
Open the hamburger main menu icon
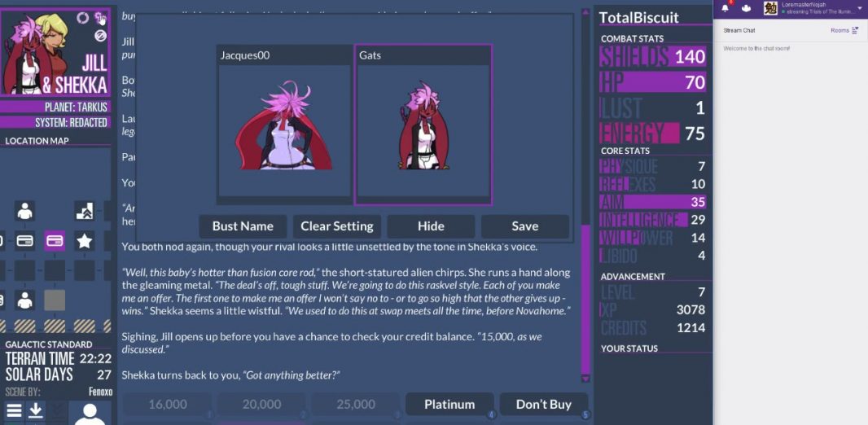15,410
